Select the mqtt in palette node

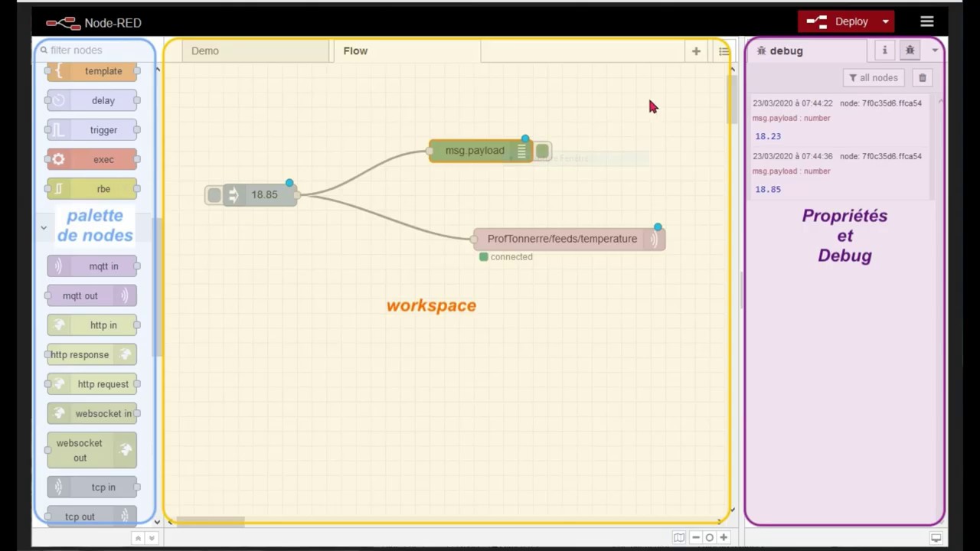click(x=92, y=266)
